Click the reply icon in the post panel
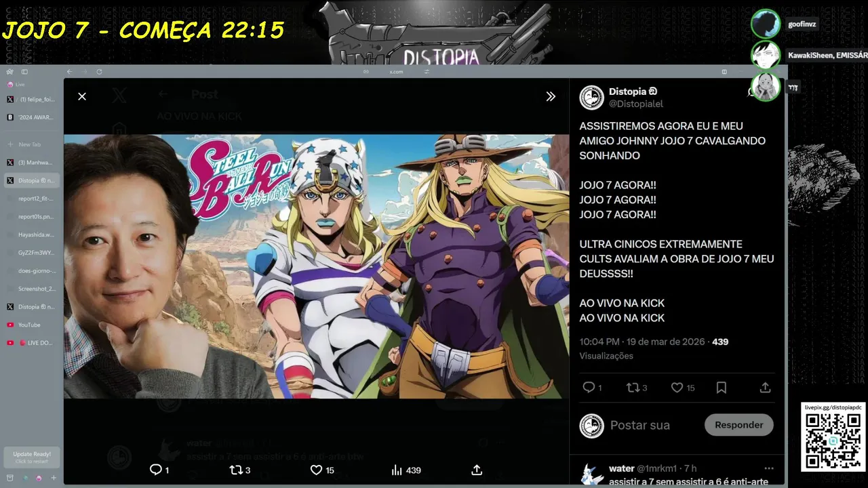 (589, 388)
